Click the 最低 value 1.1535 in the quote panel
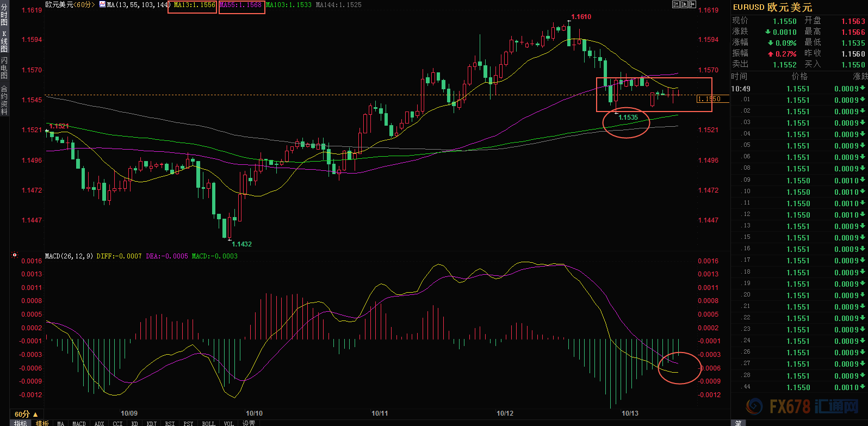Screen dimensions: 868x426 point(853,43)
